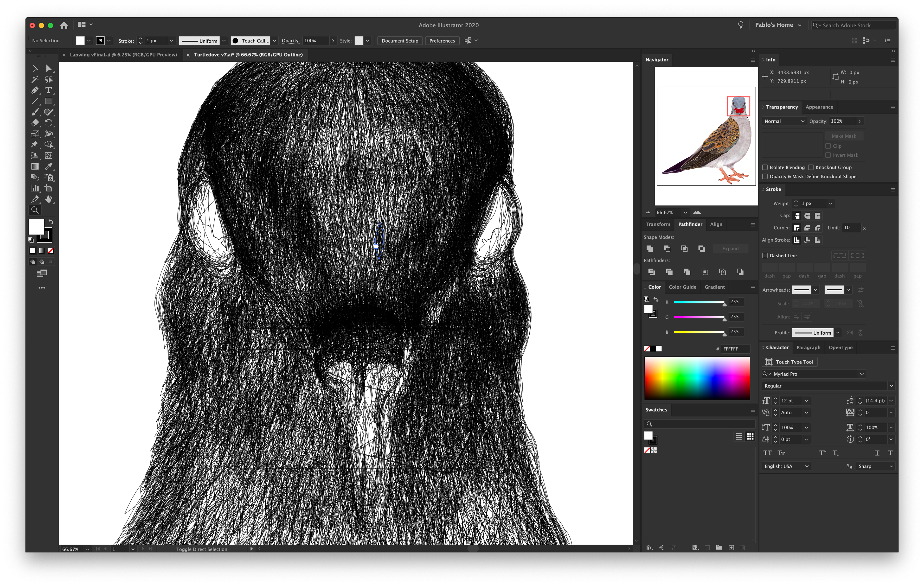Choose the Magic Wand tool
The height and width of the screenshot is (586, 924).
click(x=35, y=79)
